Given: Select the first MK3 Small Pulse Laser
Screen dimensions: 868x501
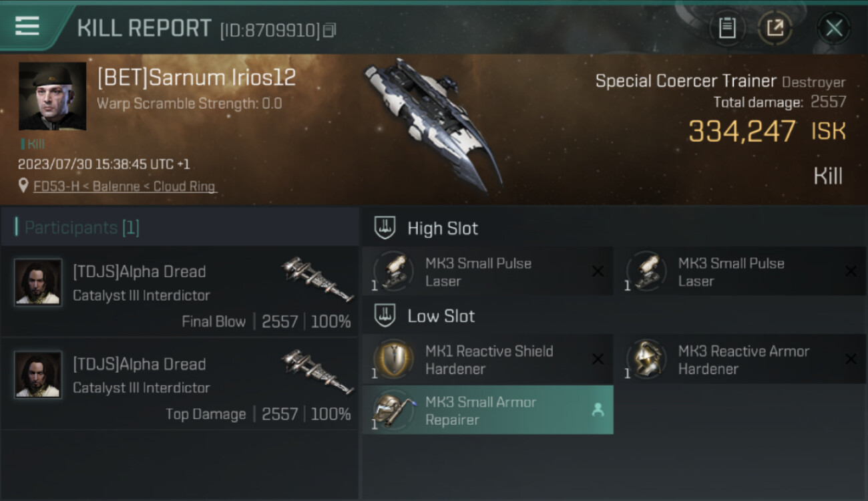Looking at the screenshot, I should pos(487,271).
